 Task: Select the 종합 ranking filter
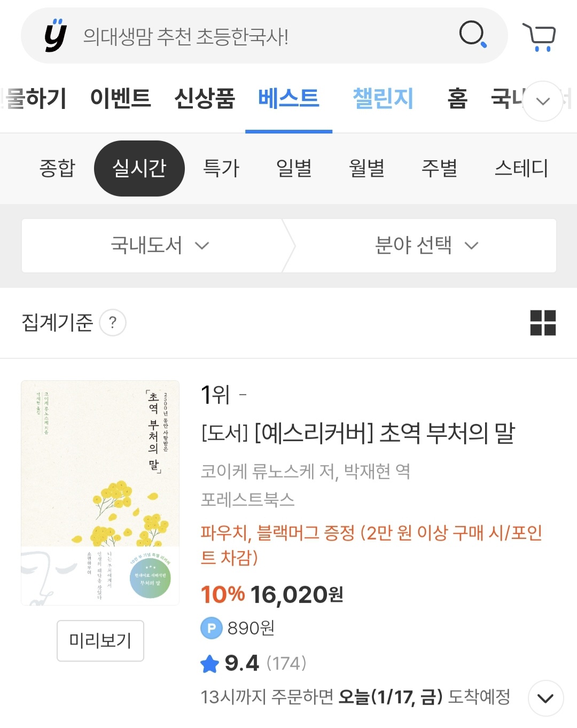tap(58, 168)
